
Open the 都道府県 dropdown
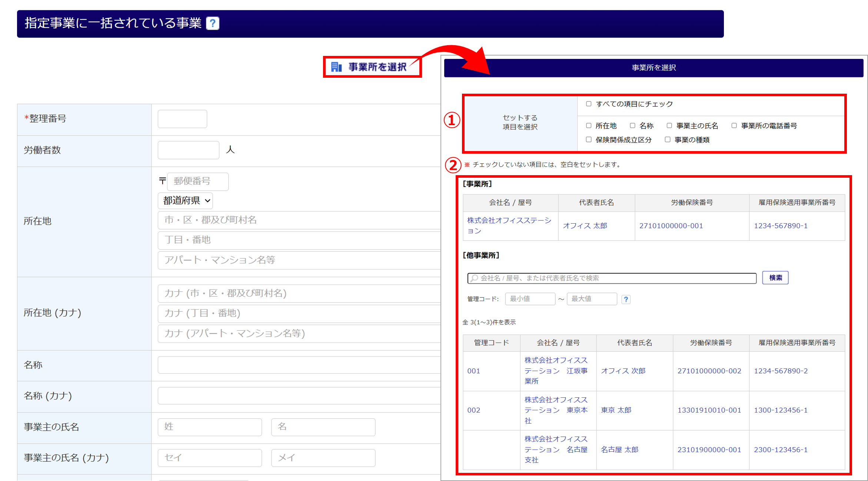tap(186, 201)
